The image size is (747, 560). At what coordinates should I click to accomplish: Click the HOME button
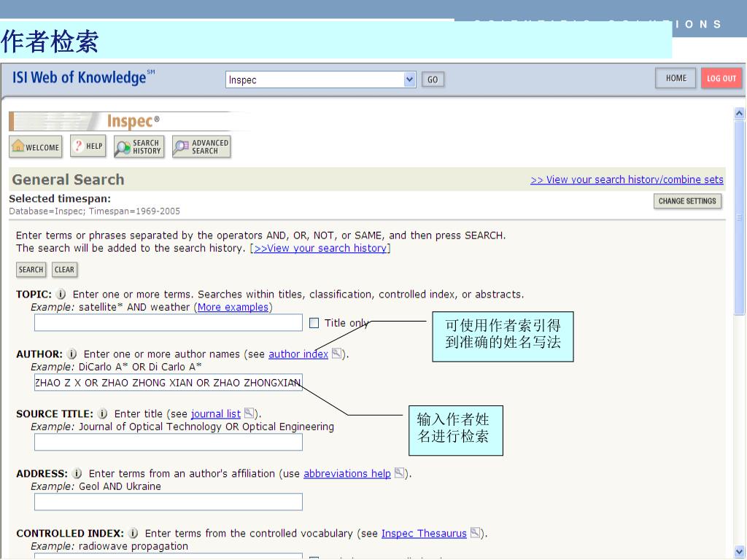[x=676, y=78]
